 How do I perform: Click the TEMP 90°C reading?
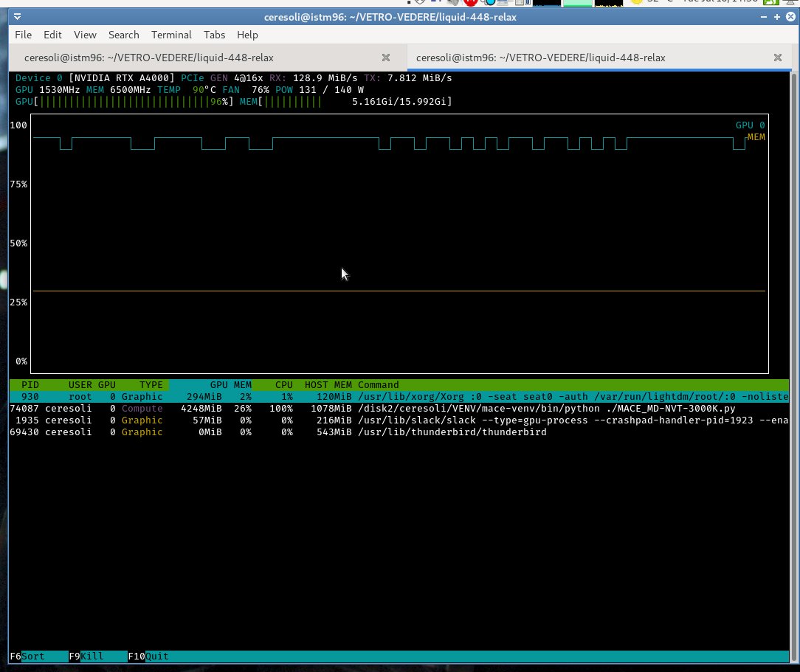tap(187, 90)
